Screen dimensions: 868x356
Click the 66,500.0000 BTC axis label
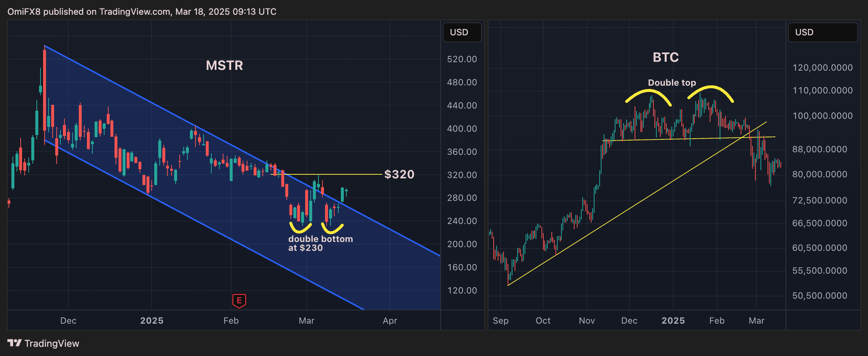pyautogui.click(x=820, y=223)
